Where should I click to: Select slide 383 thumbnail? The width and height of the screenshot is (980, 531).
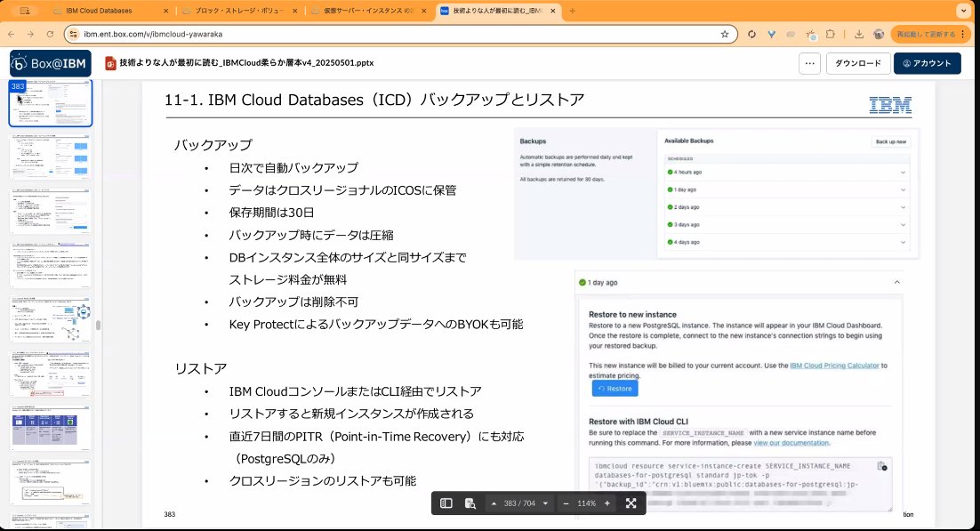51,103
